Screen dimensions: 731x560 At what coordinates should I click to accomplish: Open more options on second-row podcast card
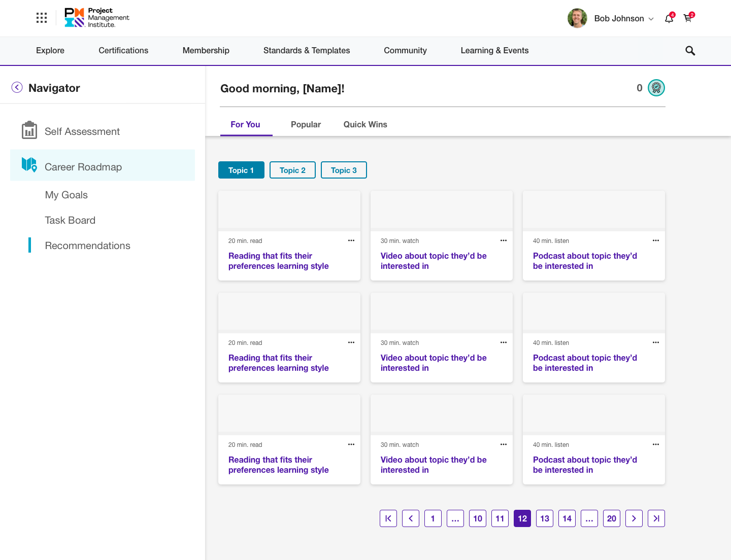[x=656, y=342]
